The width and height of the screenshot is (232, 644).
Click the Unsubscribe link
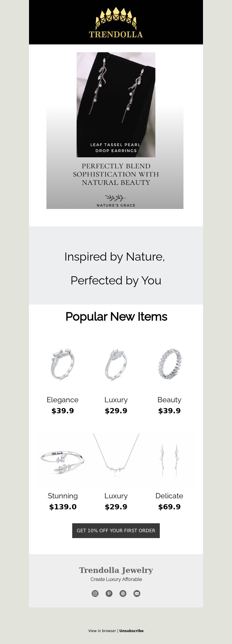pyautogui.click(x=131, y=631)
